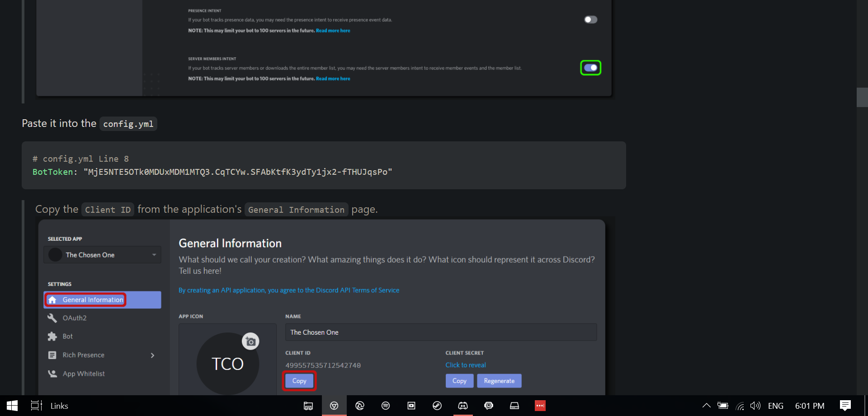This screenshot has width=868, height=416.
Task: Expand the Rich Presence chevron
Action: tap(152, 355)
